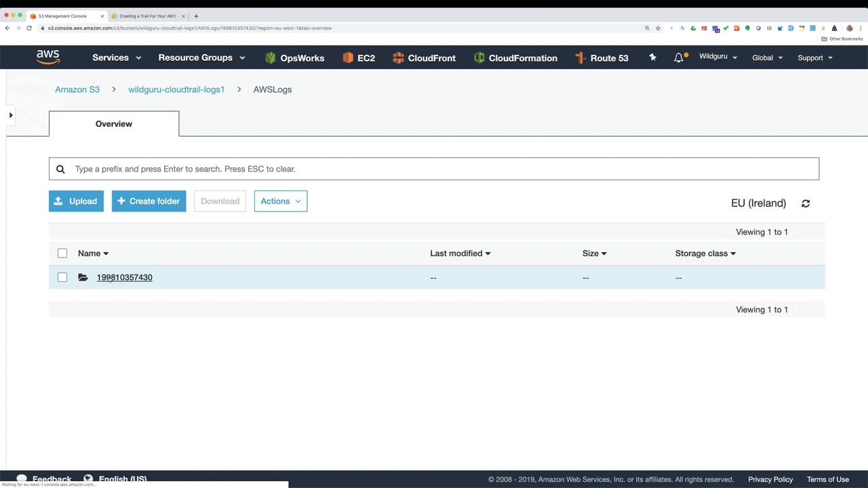Open the CloudFormation shortcut icon
This screenshot has height=488, width=868.
(x=479, y=58)
